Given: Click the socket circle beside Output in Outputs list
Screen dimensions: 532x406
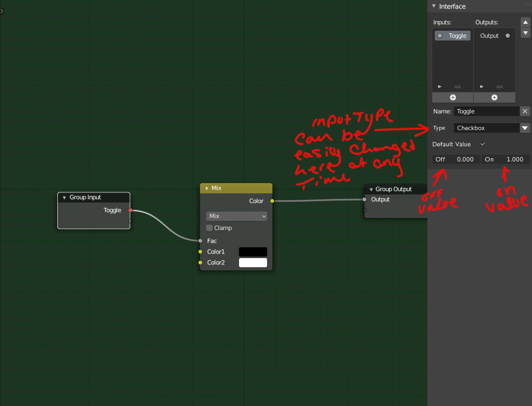Looking at the screenshot, I should 508,36.
